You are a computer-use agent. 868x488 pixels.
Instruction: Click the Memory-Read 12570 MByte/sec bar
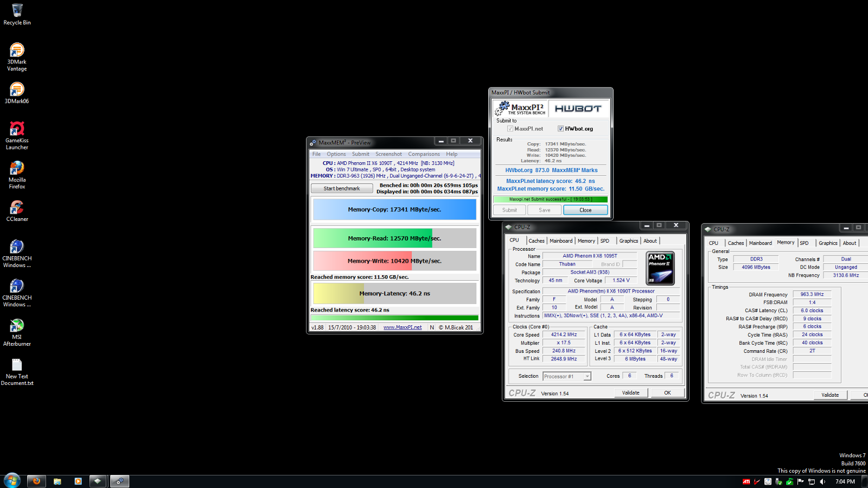[394, 238]
